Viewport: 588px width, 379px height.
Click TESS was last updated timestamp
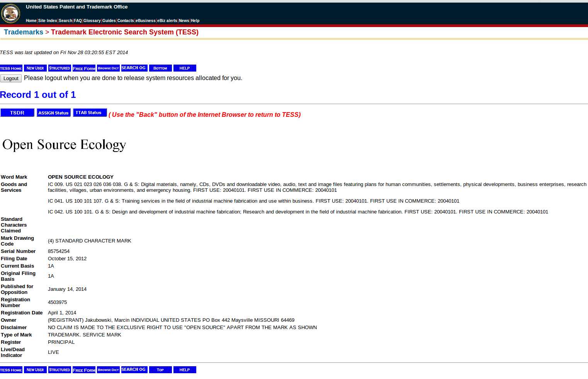pos(64,53)
